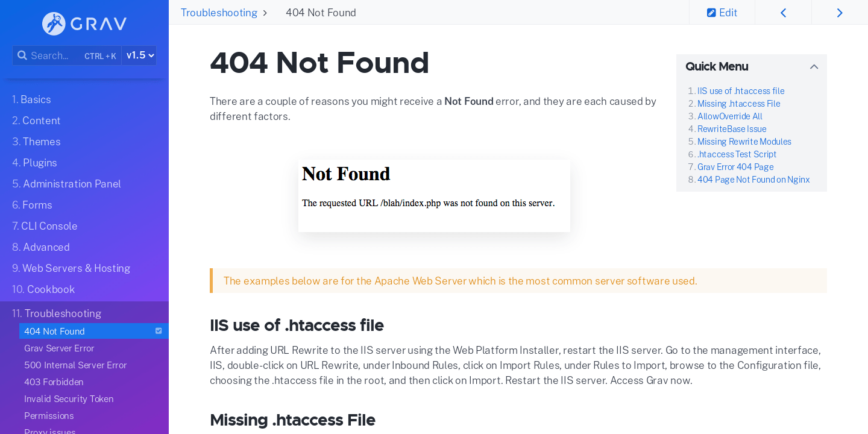Toggle the checkmark beside 404 Not Found
The width and height of the screenshot is (868, 434).
pyautogui.click(x=159, y=331)
